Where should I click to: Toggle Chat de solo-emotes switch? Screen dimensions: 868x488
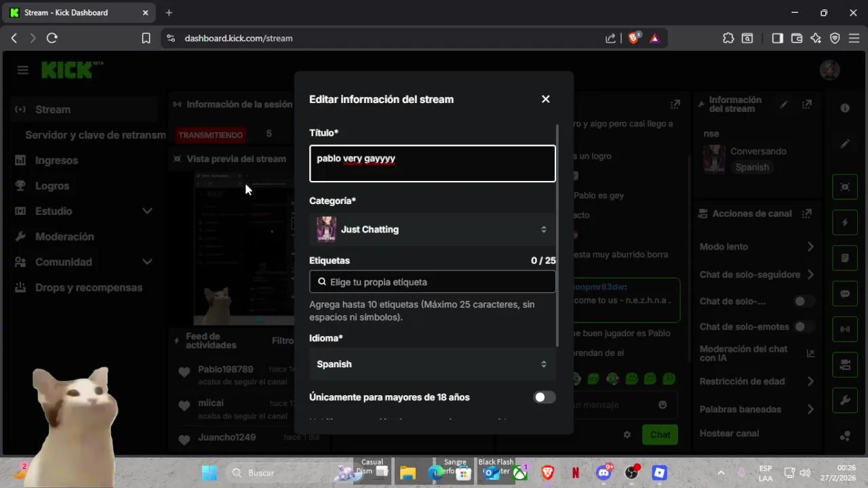pos(804,327)
